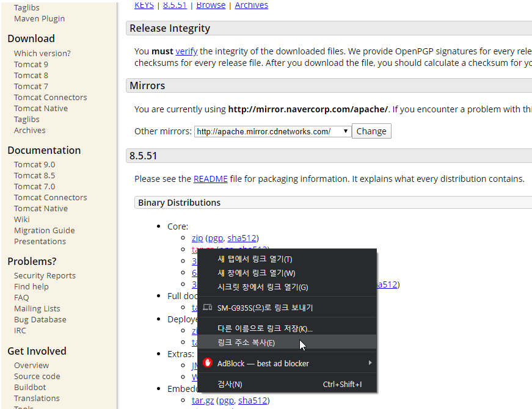532x409 pixels.
Task: Open Bug Database link
Action: coord(40,319)
